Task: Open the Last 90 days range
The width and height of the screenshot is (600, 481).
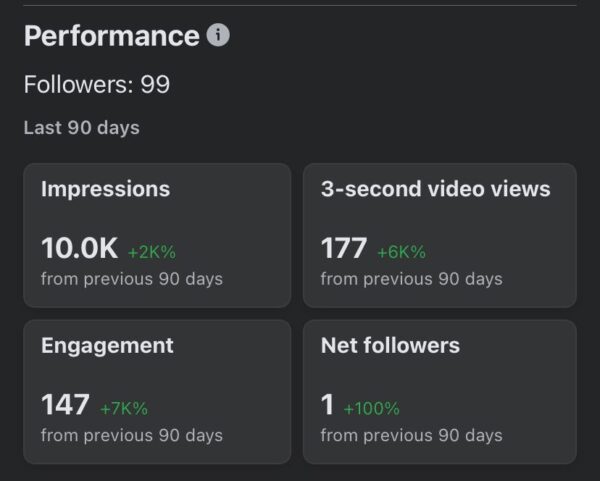Action: point(81,128)
